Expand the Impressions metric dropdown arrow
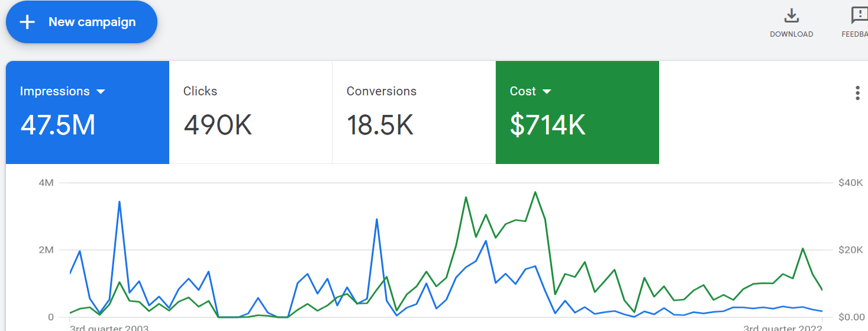Image resolution: width=868 pixels, height=331 pixels. [x=101, y=92]
